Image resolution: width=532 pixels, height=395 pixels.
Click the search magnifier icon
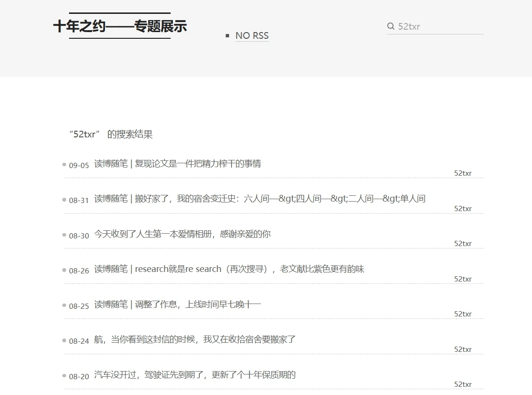tap(391, 26)
